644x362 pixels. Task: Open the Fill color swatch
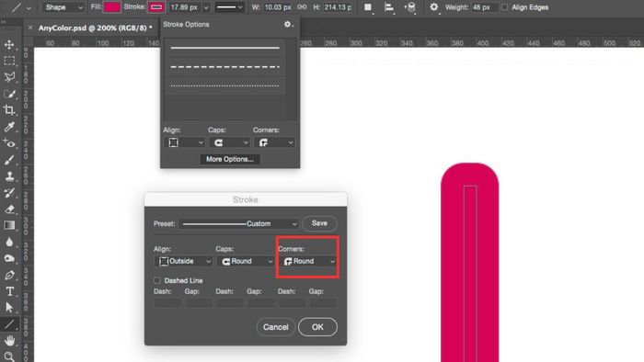click(x=111, y=7)
